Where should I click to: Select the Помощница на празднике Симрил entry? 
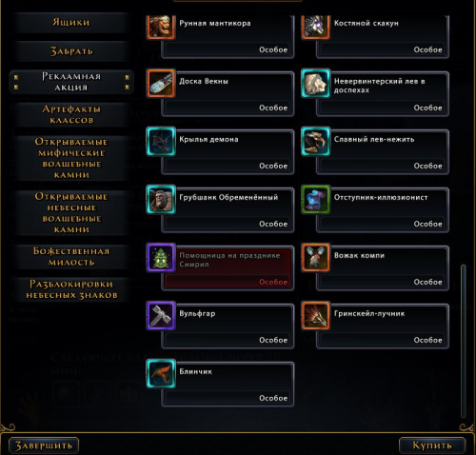point(221,267)
